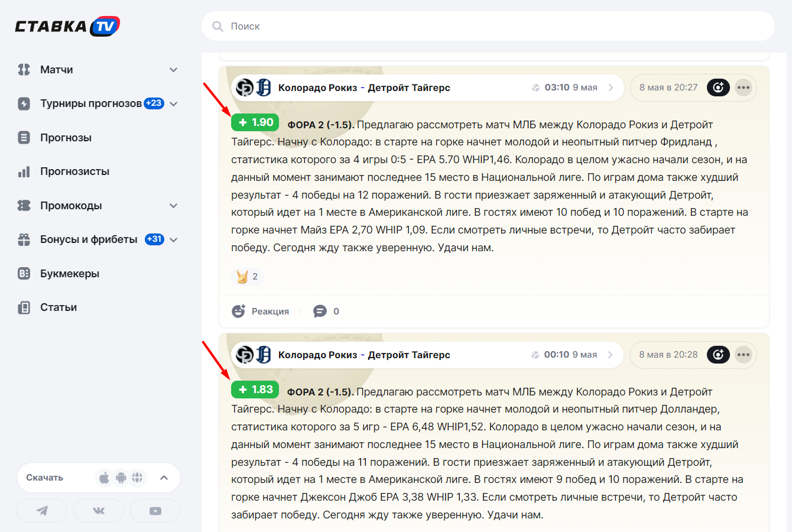Click the Промокоды ticket icon
Screen dimensions: 792x532
click(24, 206)
